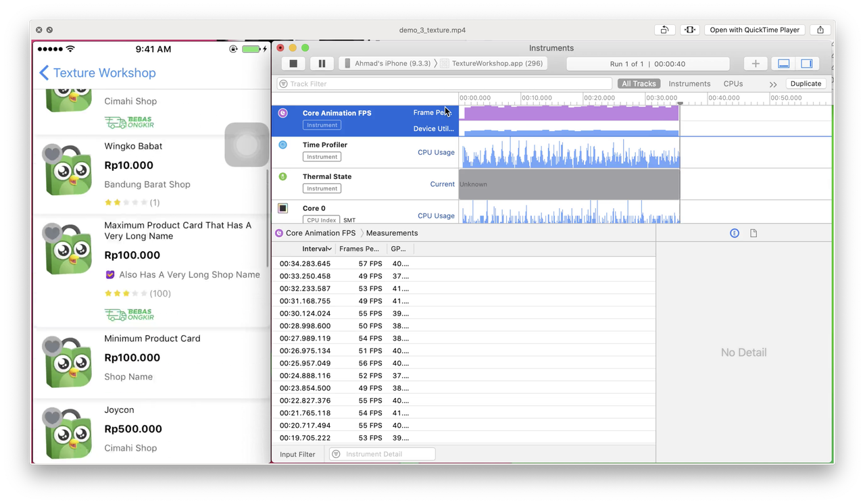Viewport: 865px width, 504px height.
Task: Open the Wingko Babat product image
Action: (68, 171)
